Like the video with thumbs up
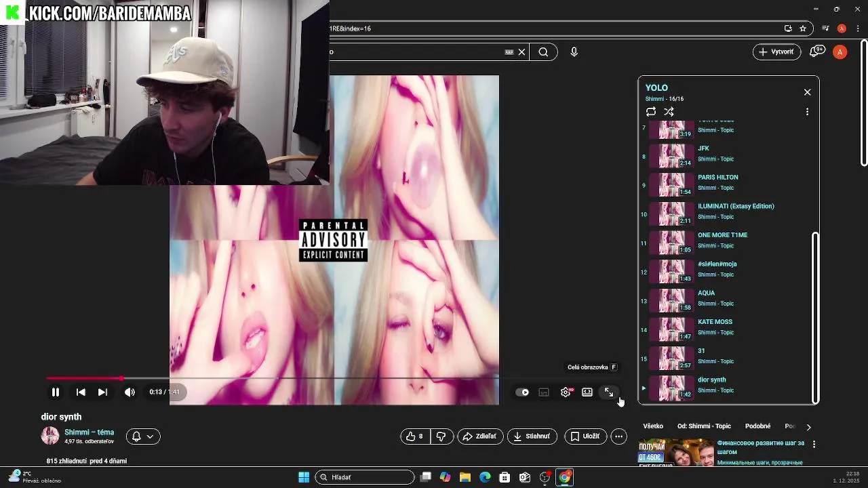 tap(414, 436)
